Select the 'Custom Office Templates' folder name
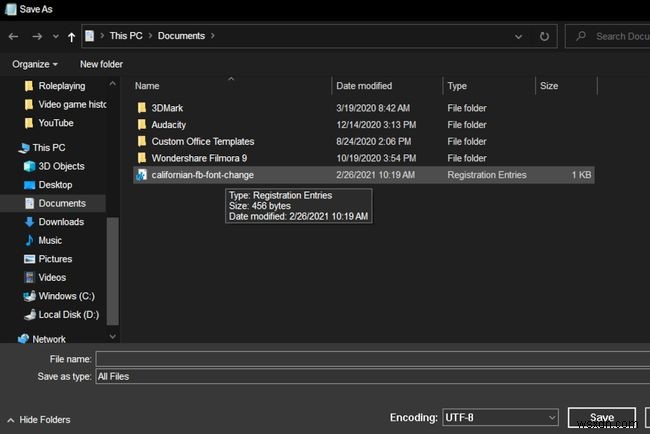Image resolution: width=650 pixels, height=434 pixels. 203,141
